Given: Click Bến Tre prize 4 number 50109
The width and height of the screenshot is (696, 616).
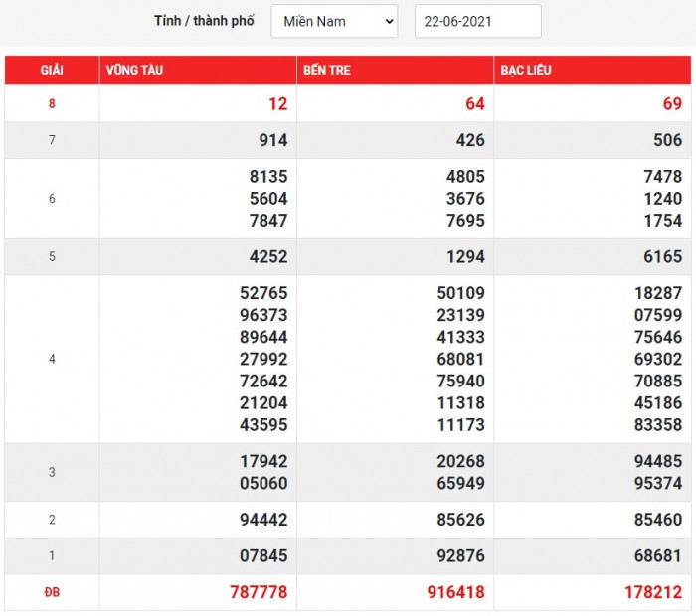Looking at the screenshot, I should point(460,293).
